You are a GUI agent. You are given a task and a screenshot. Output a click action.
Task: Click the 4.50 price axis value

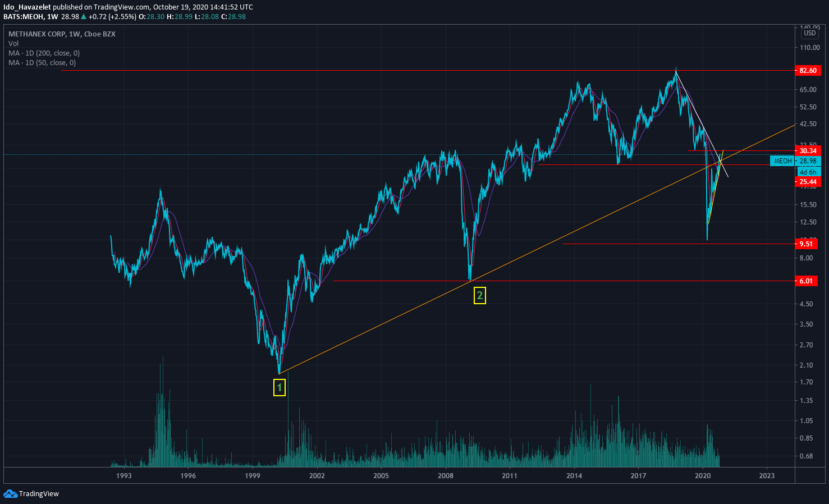[x=806, y=304]
